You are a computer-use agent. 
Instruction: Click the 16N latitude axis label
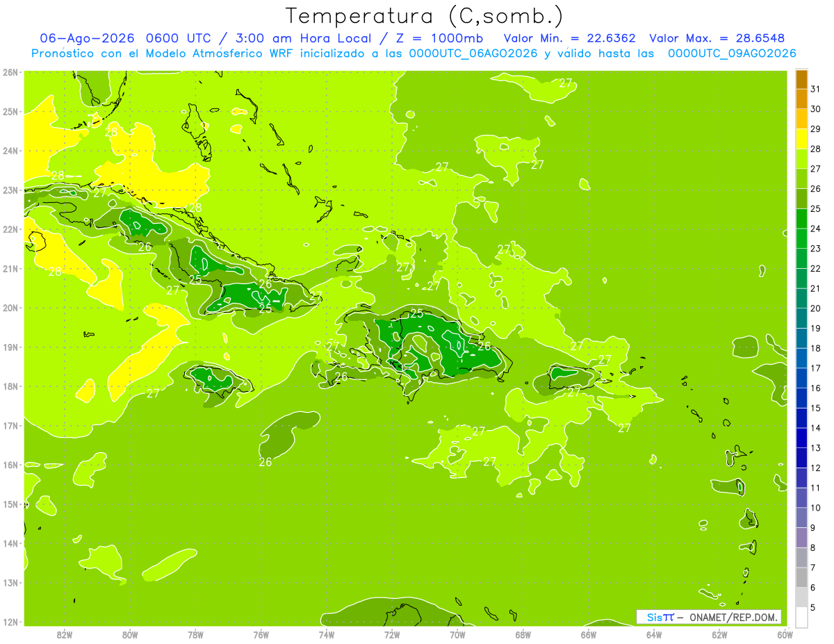point(10,465)
